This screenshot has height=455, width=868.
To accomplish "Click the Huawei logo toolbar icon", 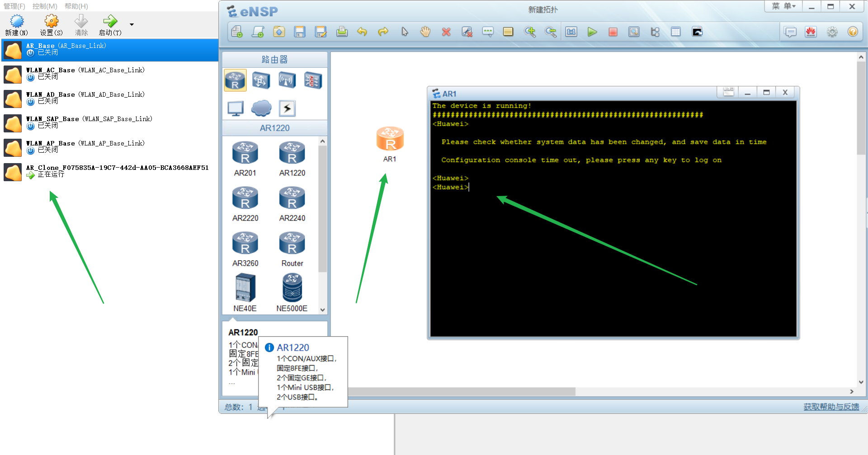I will 811,32.
